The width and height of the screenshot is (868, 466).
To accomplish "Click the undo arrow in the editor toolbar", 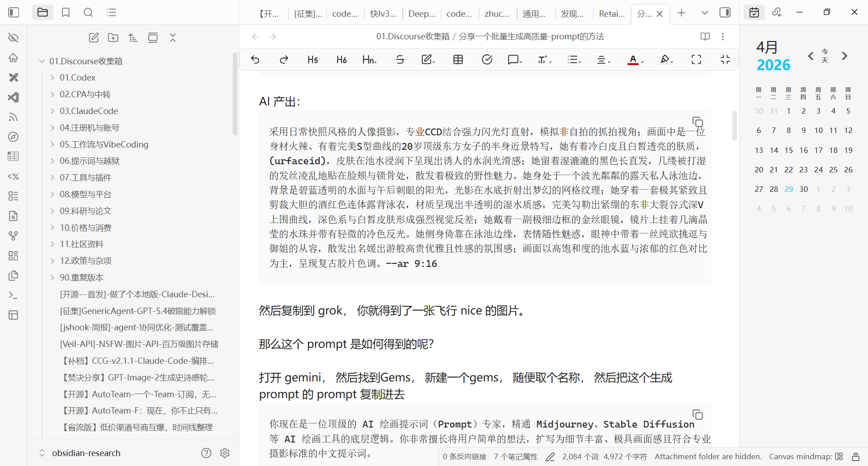I will point(255,60).
